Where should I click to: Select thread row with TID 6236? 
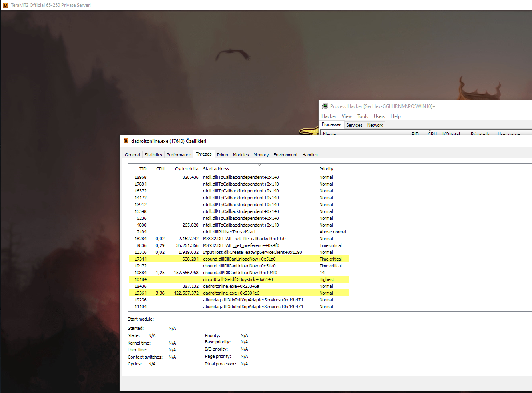pyautogui.click(x=239, y=218)
